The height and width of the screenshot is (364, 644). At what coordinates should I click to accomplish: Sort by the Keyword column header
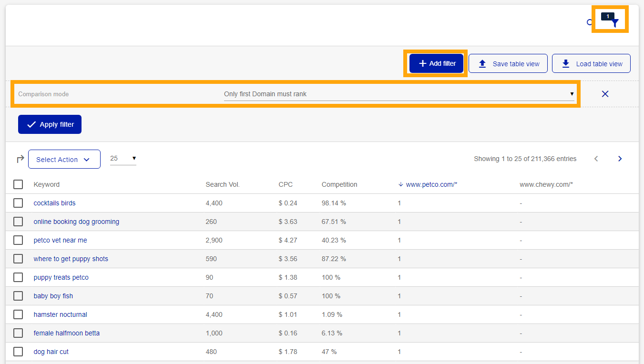tap(47, 184)
